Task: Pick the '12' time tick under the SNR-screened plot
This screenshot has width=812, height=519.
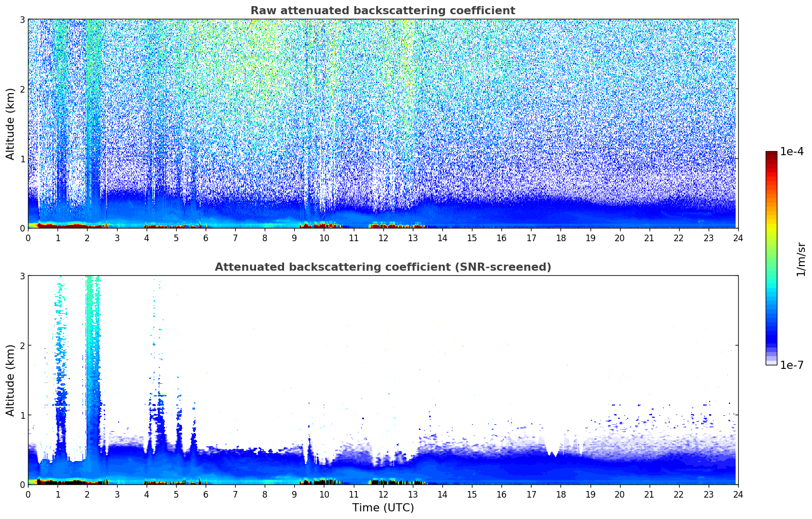Action: pyautogui.click(x=383, y=494)
